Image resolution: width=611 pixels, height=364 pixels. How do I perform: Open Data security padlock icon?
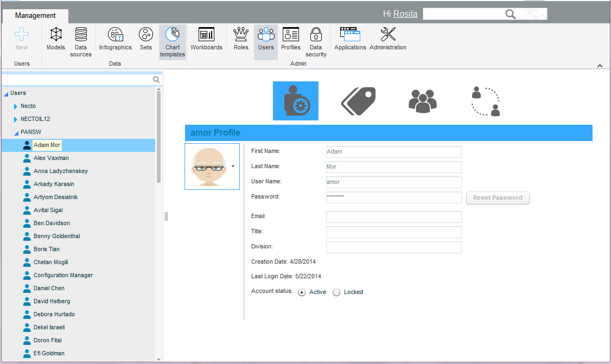click(x=316, y=41)
